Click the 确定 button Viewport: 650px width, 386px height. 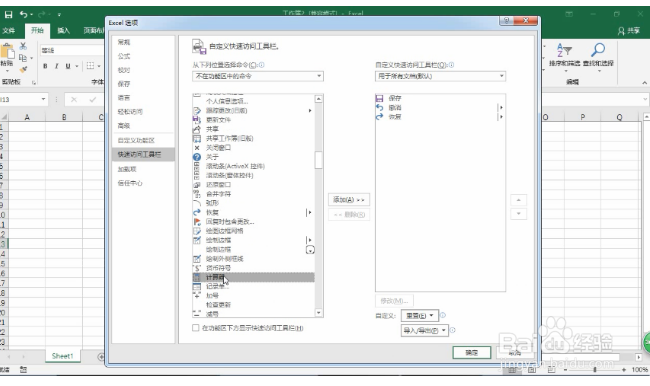point(472,352)
